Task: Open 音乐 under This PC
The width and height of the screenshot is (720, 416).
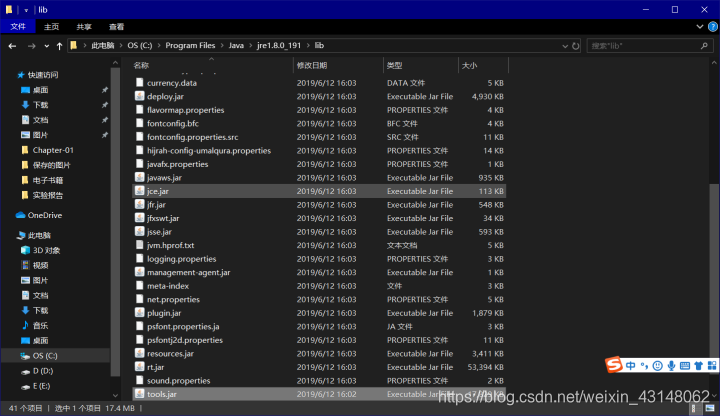Action: point(40,326)
